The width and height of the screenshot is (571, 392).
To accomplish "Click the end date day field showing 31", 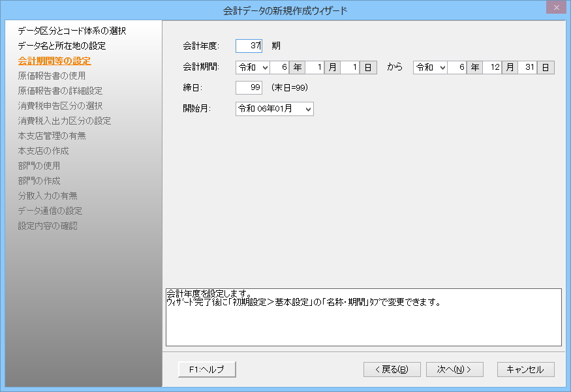I will click(527, 67).
